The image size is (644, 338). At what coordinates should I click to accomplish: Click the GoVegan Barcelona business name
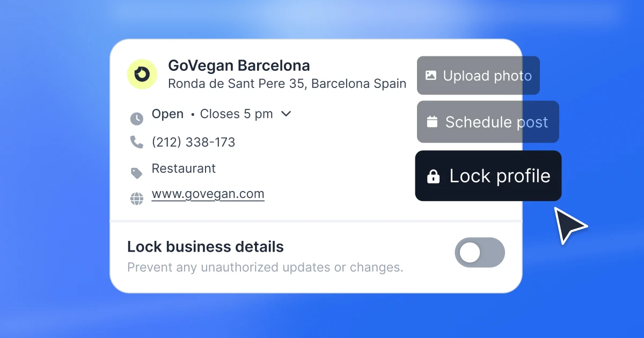pyautogui.click(x=239, y=66)
